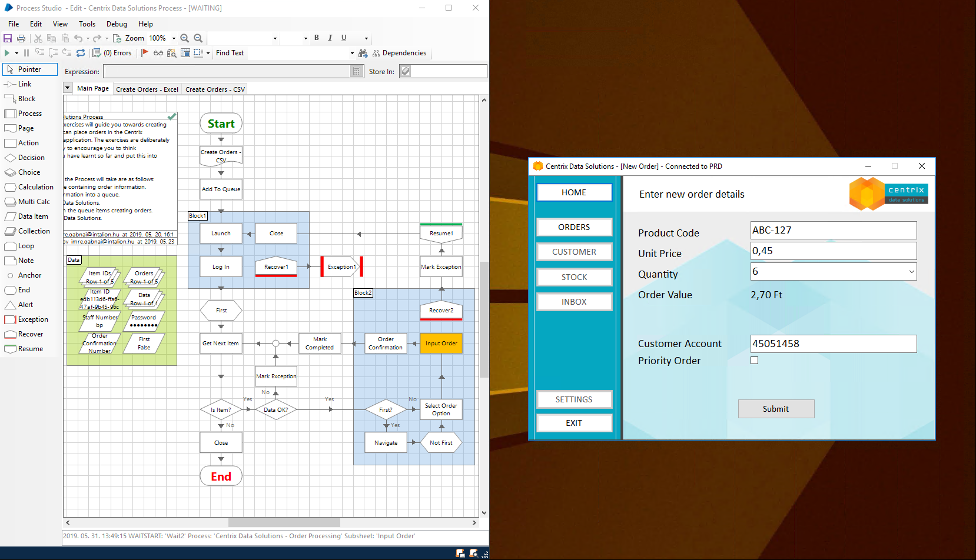This screenshot has width=976, height=560.
Task: Click the Zoom Out magnifier icon
Action: tap(198, 38)
